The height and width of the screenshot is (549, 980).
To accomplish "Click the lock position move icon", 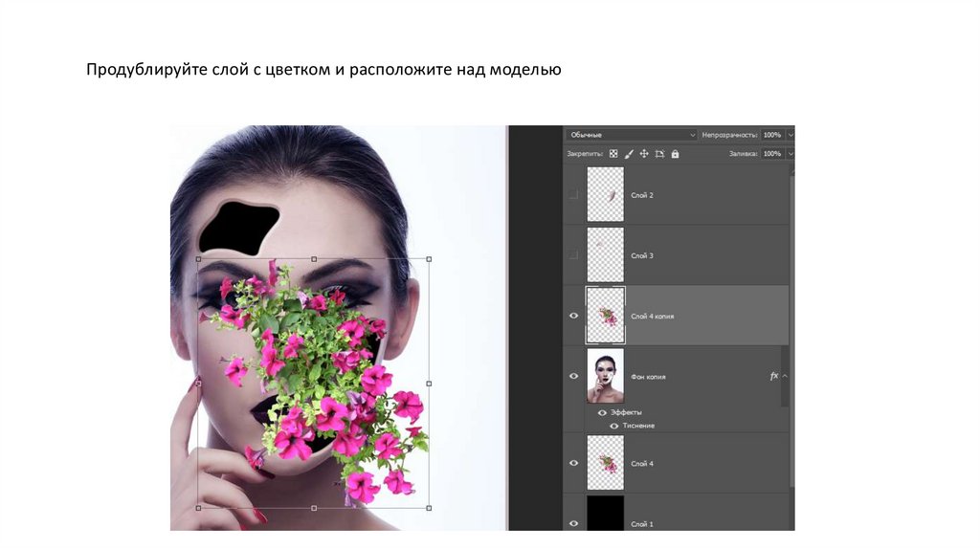I will [644, 153].
